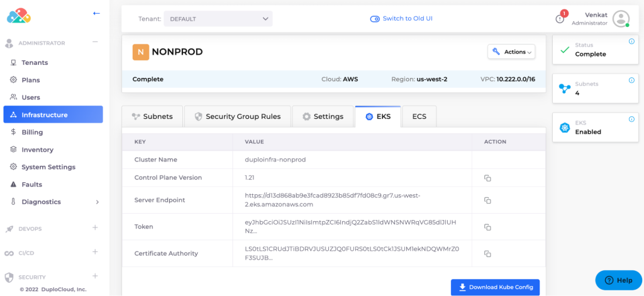This screenshot has height=296, width=644.
Task: Copy the Certificate Authority value
Action: (x=487, y=254)
